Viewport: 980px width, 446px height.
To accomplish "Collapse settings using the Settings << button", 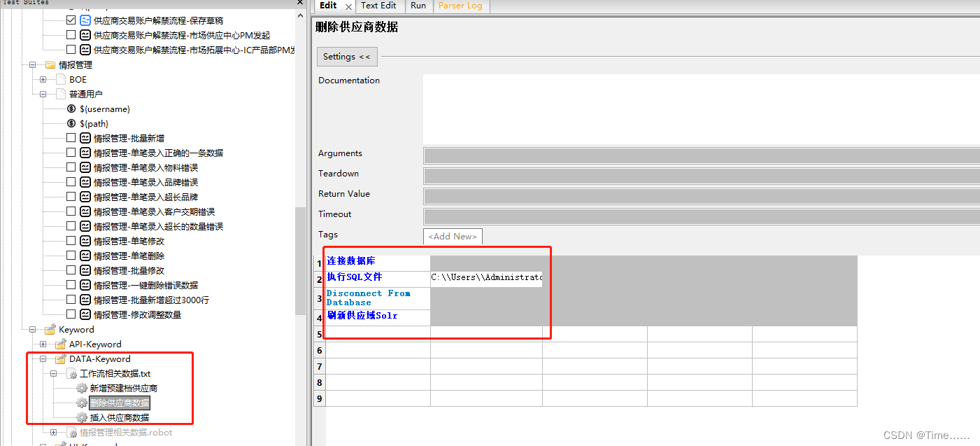I will click(x=346, y=56).
